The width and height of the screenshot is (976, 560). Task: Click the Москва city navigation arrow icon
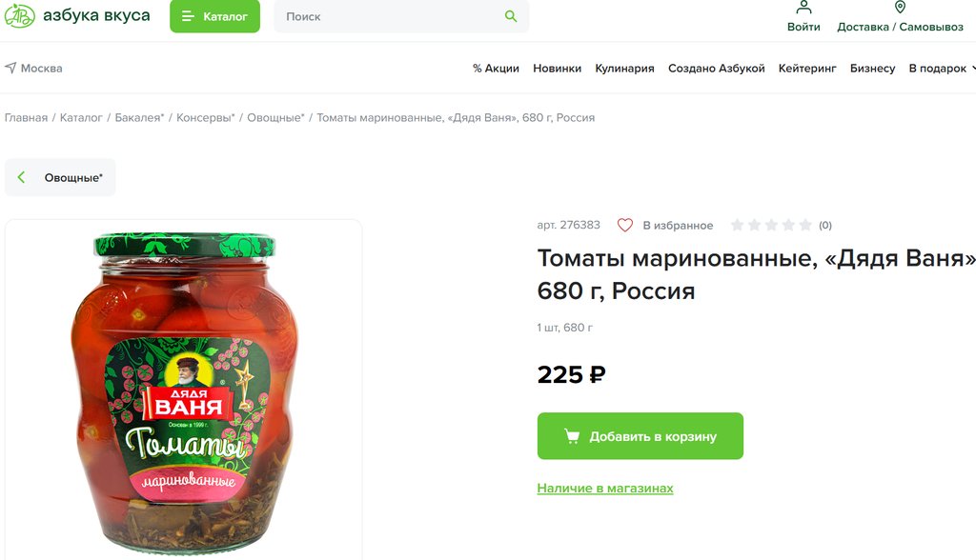[10, 69]
